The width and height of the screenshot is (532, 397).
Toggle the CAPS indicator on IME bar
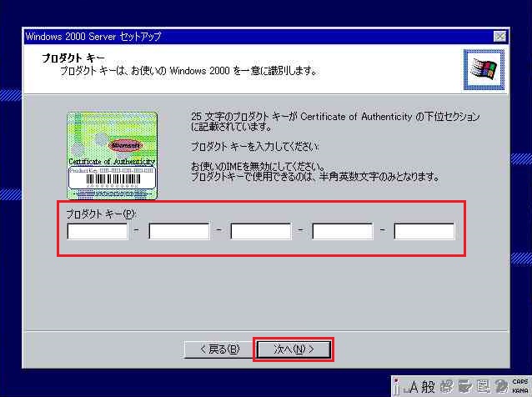point(519,381)
